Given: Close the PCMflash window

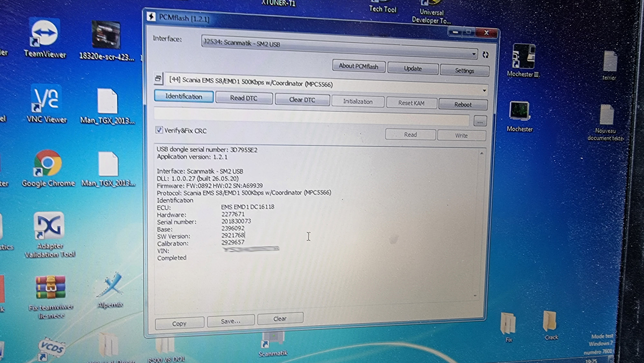Looking at the screenshot, I should tap(486, 33).
